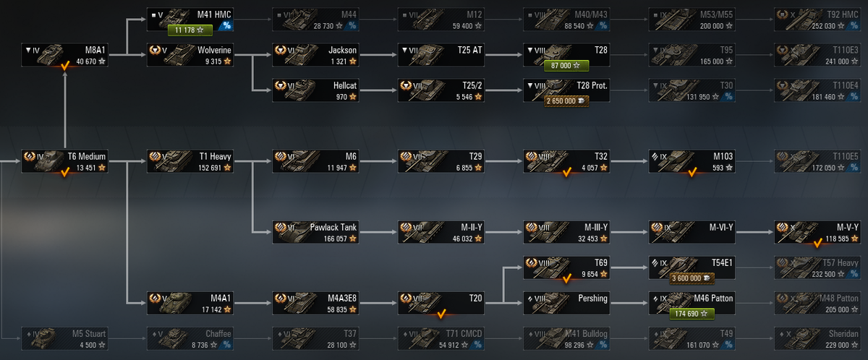
Task: Click the green 174 690 button on M46 Patton
Action: 692,314
